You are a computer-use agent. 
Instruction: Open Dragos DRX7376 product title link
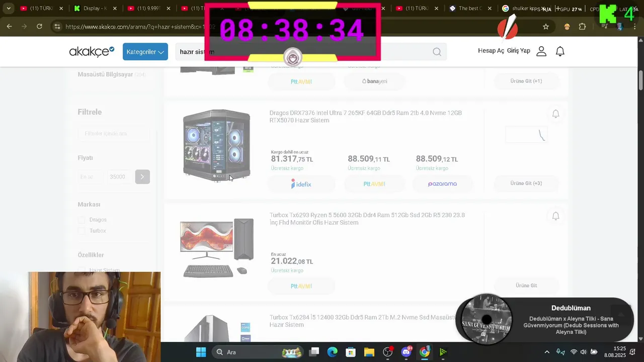365,117
